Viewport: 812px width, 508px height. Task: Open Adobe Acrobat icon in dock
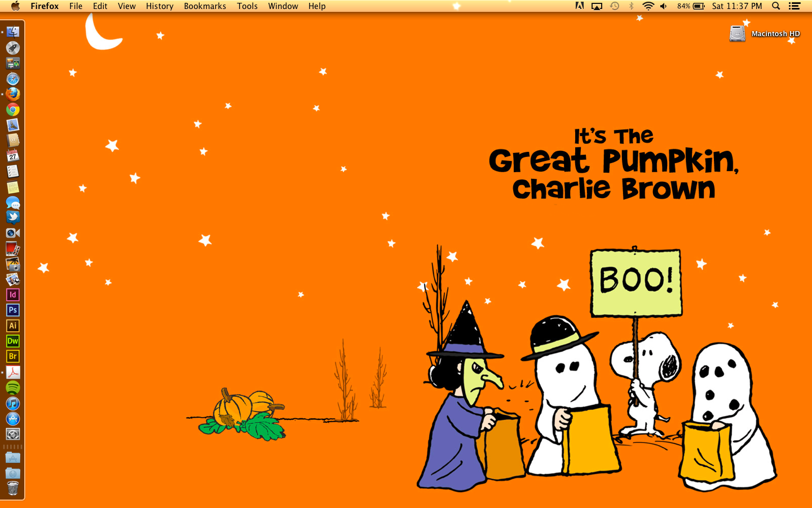(13, 372)
